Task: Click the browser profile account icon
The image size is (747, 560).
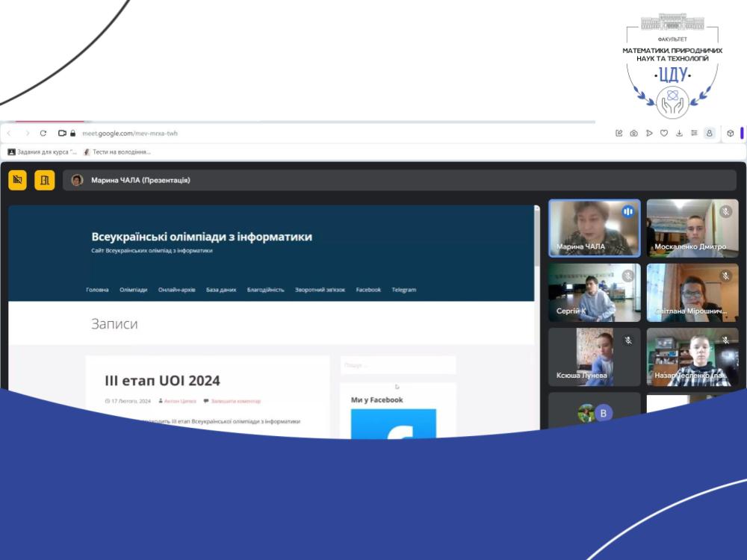Action: pyautogui.click(x=709, y=134)
